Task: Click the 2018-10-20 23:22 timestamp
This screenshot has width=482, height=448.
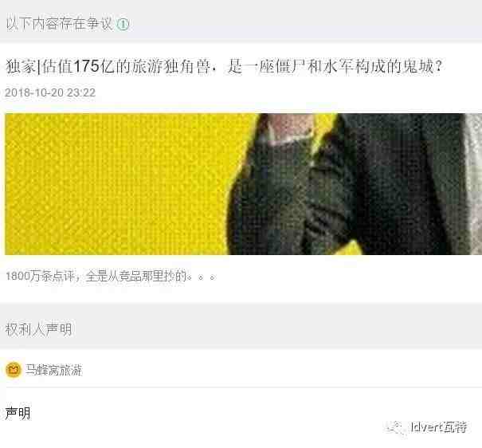Action: [50, 92]
